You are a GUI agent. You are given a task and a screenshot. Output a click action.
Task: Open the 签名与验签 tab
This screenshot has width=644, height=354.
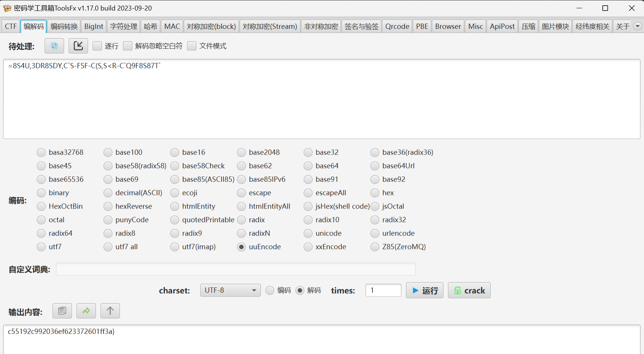coord(362,26)
